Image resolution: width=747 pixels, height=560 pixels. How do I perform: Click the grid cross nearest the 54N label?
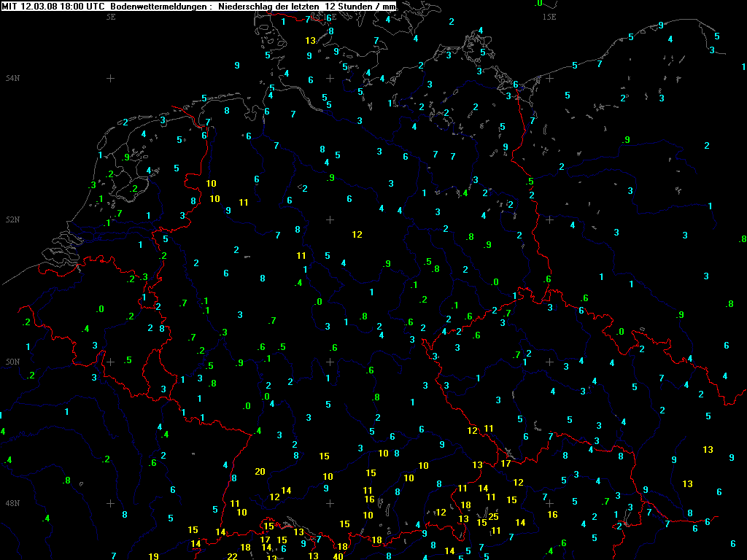[x=111, y=78]
